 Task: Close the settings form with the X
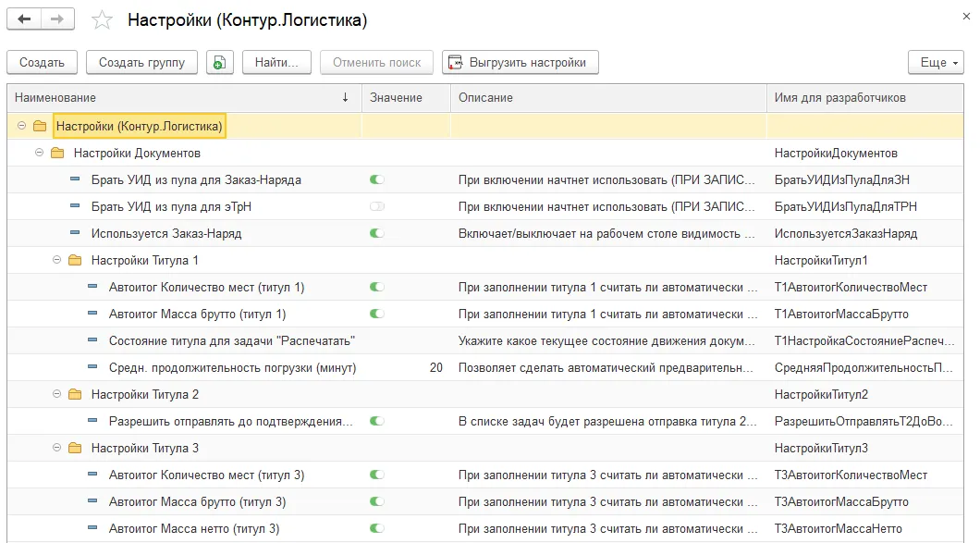tap(966, 17)
